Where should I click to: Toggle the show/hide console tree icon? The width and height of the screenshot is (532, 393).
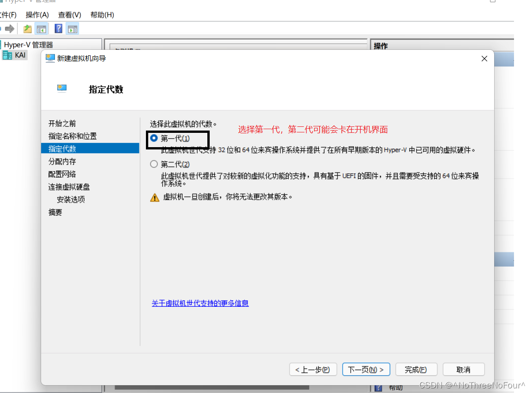(42, 29)
